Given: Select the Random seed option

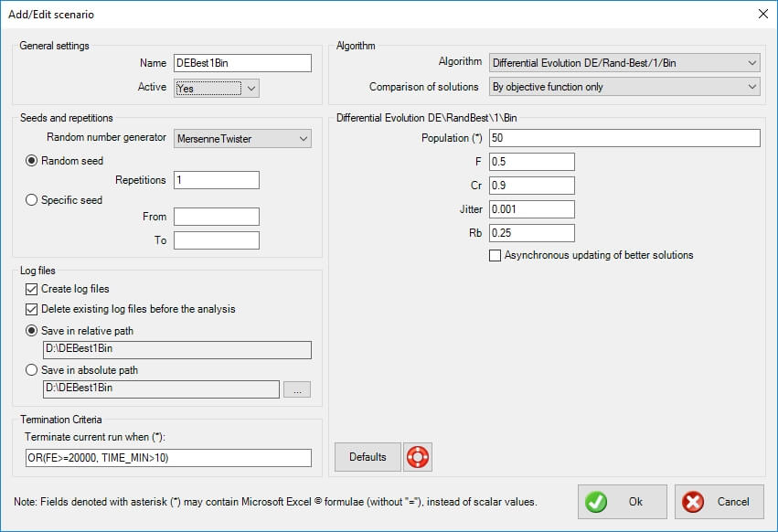Looking at the screenshot, I should pyautogui.click(x=32, y=161).
